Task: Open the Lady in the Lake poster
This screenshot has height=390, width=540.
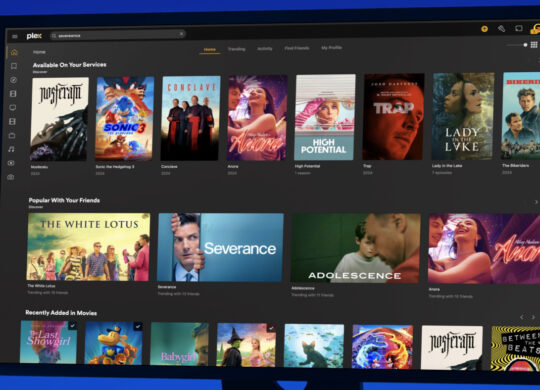Action: tap(463, 116)
